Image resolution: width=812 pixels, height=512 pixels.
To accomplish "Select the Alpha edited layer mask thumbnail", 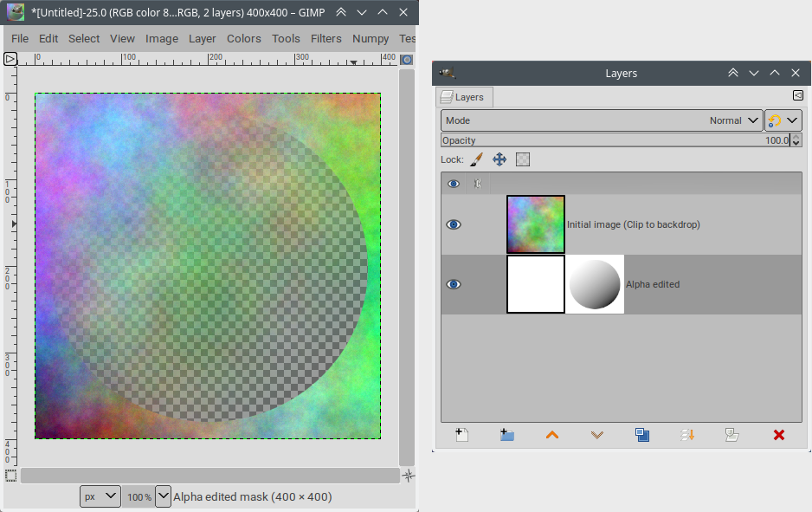I will tap(596, 284).
